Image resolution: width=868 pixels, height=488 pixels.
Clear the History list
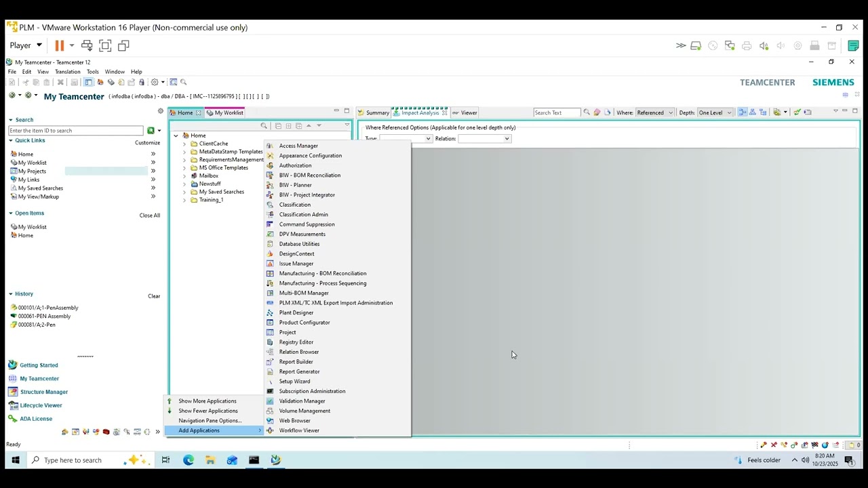point(154,296)
